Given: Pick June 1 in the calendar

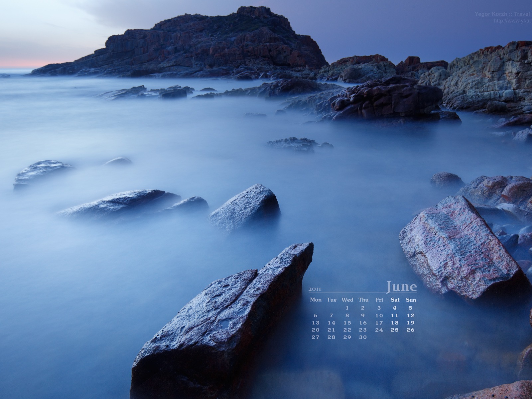Looking at the screenshot, I should (347, 308).
